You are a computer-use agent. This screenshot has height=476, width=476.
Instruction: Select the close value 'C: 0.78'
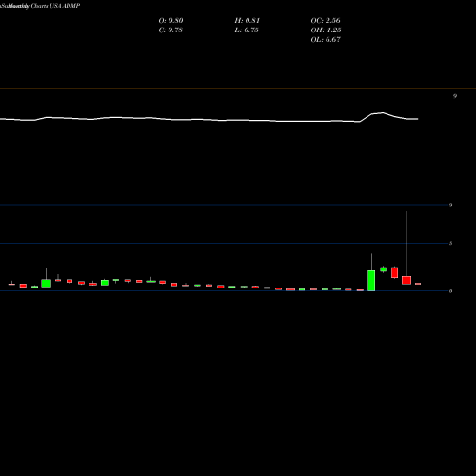(170, 30)
